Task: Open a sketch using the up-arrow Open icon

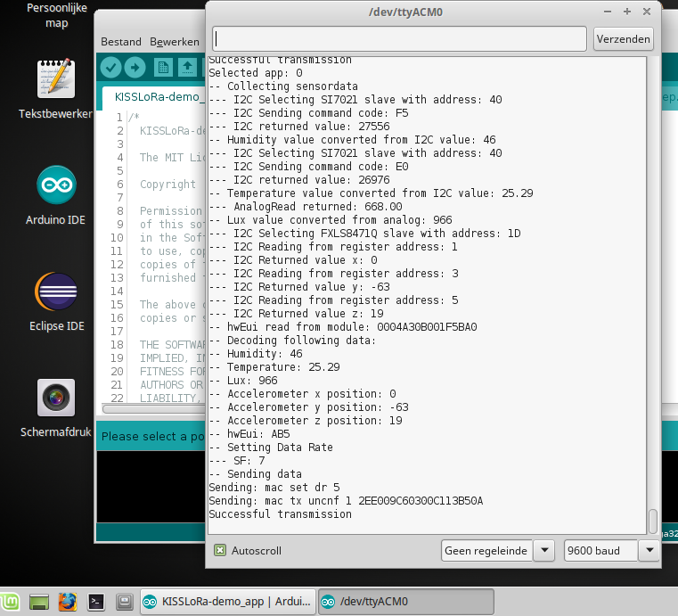Action: pyautogui.click(x=187, y=68)
